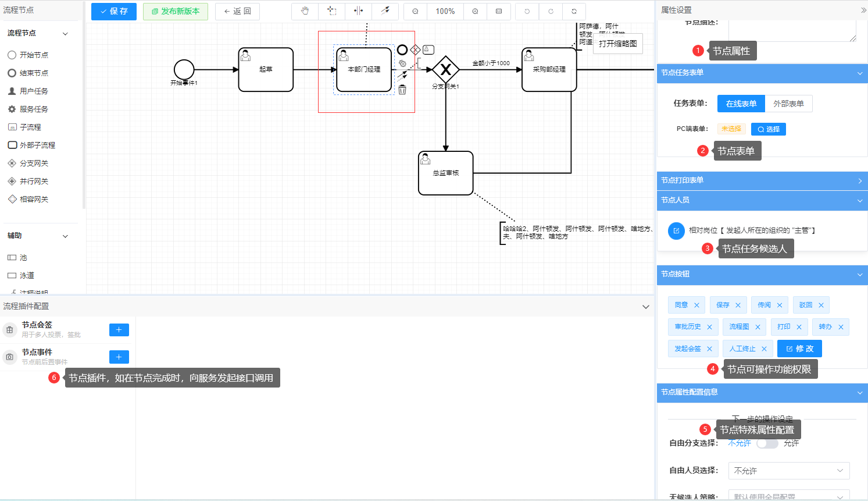Select the lasso selection tool
Screen dimensions: 868x501
pyautogui.click(x=331, y=11)
